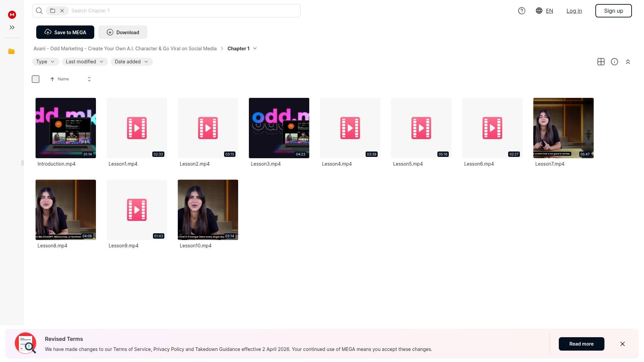644x362 pixels.
Task: Remove the folder filter chip in search
Action: 62,11
